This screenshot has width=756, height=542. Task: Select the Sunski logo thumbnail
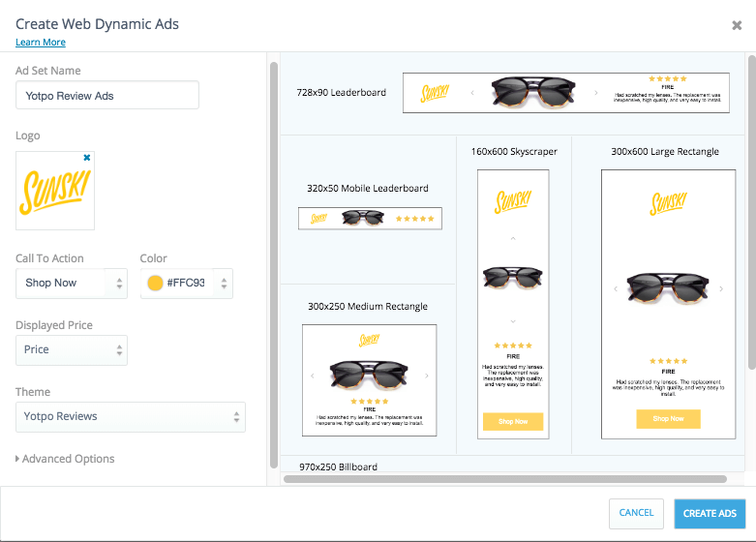pos(55,191)
